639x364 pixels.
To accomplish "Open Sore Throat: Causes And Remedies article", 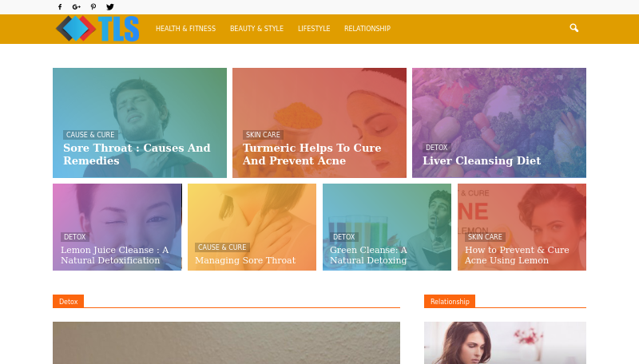I will pos(137,154).
